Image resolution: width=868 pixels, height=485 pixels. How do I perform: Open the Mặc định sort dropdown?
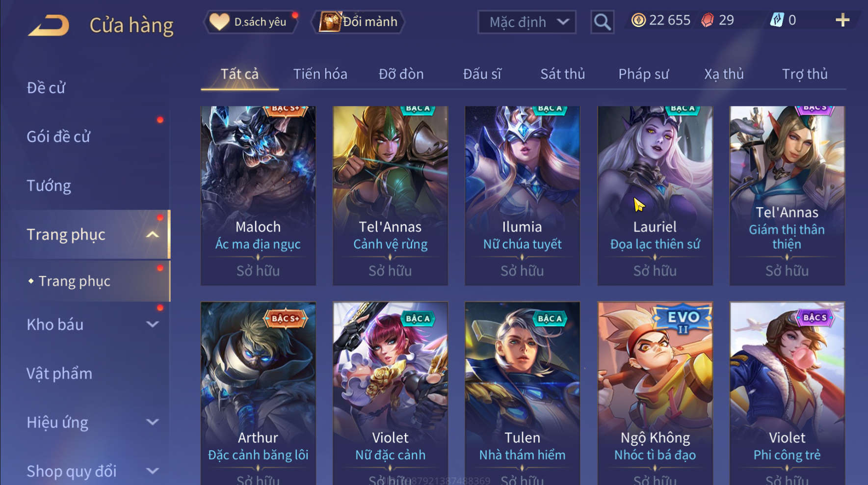(x=526, y=22)
